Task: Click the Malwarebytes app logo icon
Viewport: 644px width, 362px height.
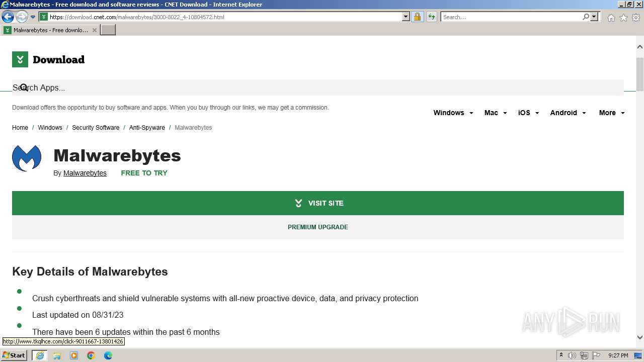Action: [x=27, y=158]
